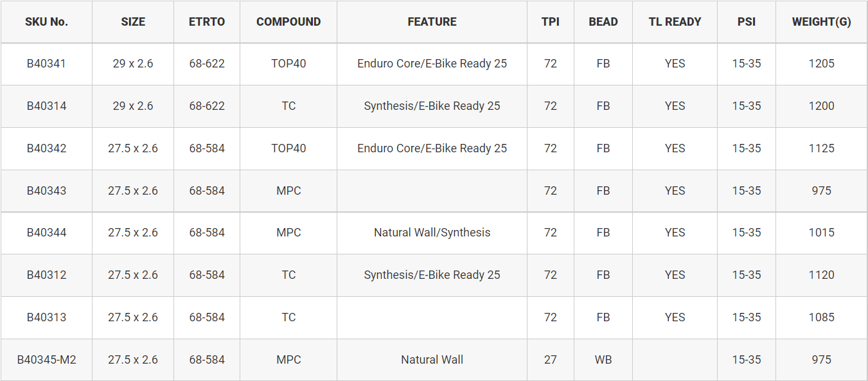Select the 1205 weight value
868x381 pixels.
821,64
